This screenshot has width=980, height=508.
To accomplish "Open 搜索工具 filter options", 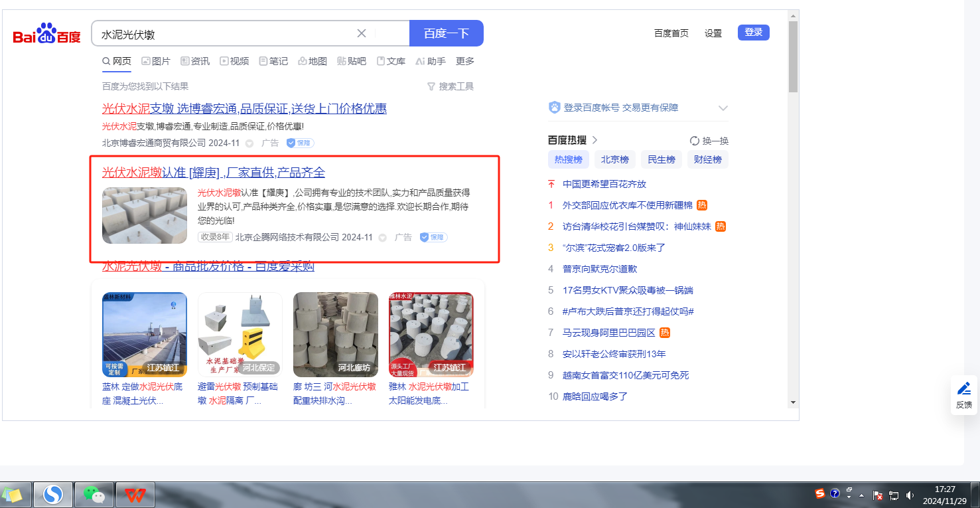I will tap(451, 86).
